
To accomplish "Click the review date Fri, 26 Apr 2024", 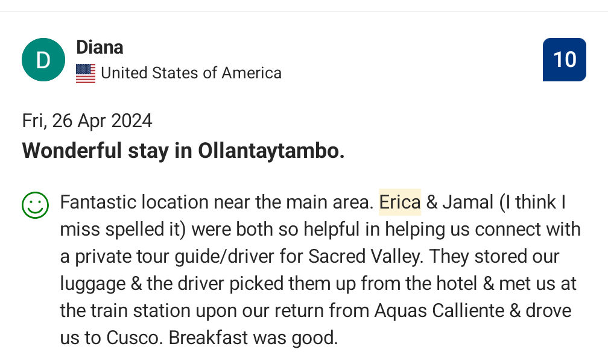I will click(87, 121).
